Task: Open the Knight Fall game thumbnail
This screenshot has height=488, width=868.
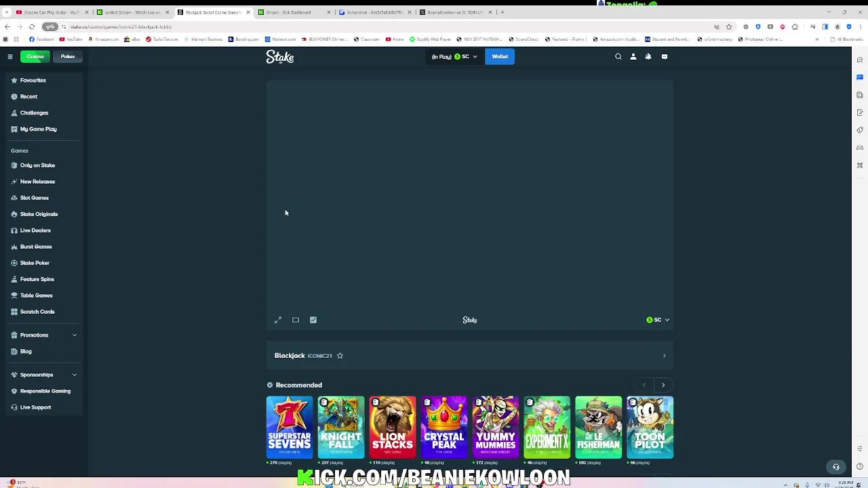Action: [x=341, y=428]
